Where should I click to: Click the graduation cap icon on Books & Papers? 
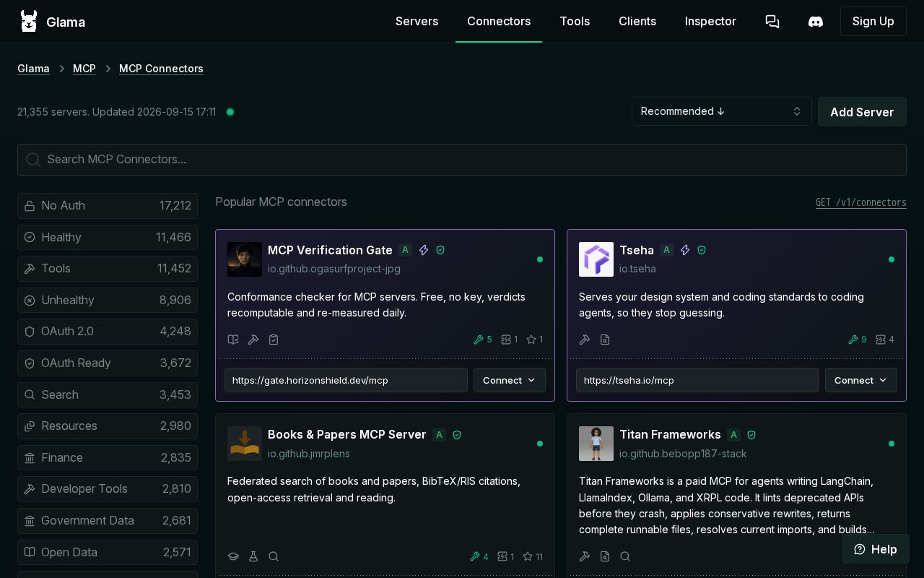tap(233, 556)
